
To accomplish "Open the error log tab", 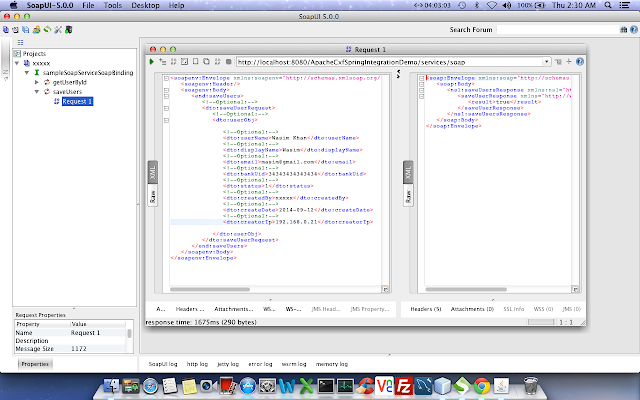I will point(260,364).
